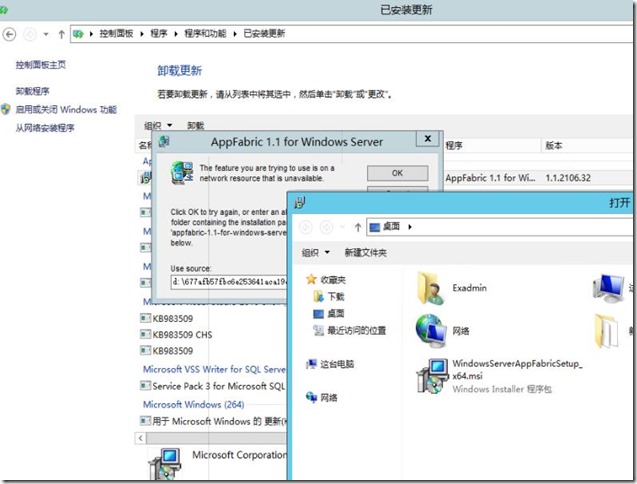637x484 pixels.
Task: Open 从网络安装程序 link
Action: point(45,128)
